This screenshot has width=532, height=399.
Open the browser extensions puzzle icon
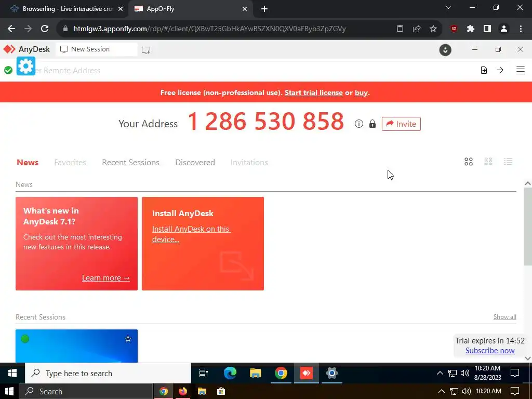tap(471, 29)
